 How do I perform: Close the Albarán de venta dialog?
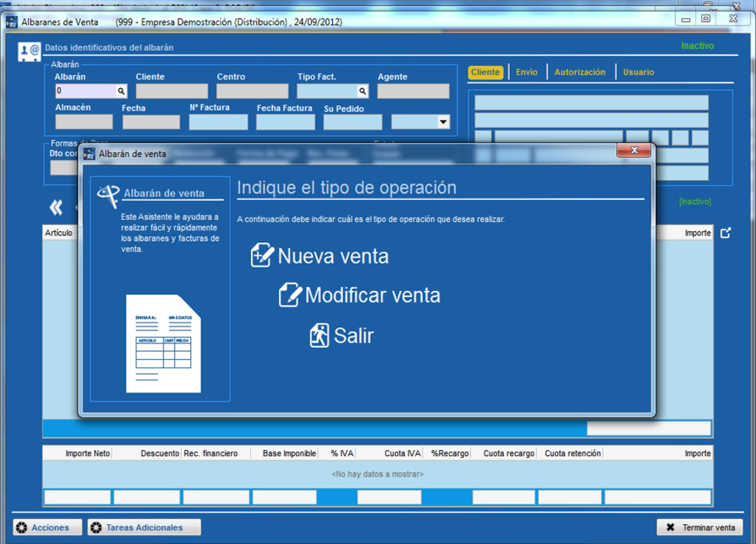click(x=634, y=150)
